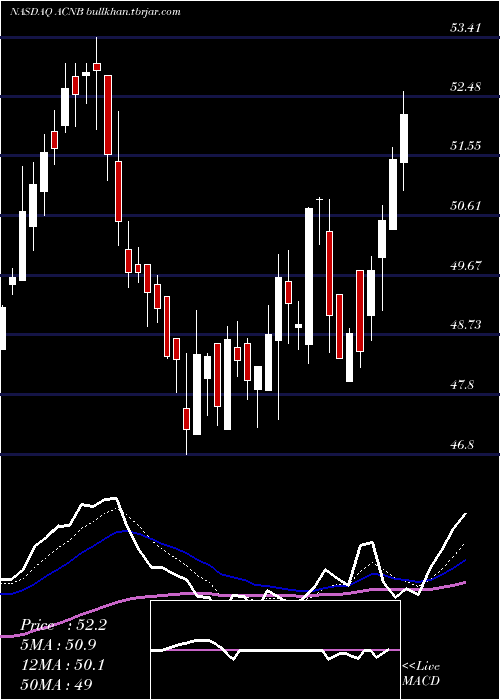Viewport: 500px width, 700px height.
Task: Click the Live MACD label
Action: pos(421,673)
